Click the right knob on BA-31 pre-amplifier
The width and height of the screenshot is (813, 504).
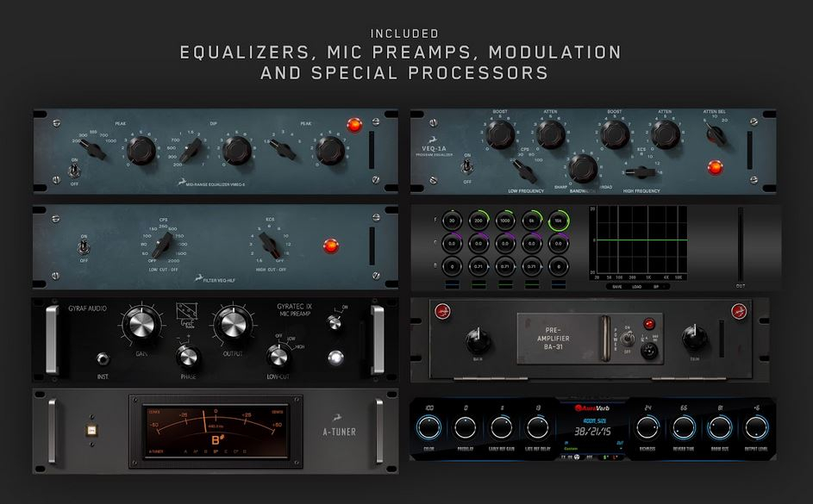695,338
